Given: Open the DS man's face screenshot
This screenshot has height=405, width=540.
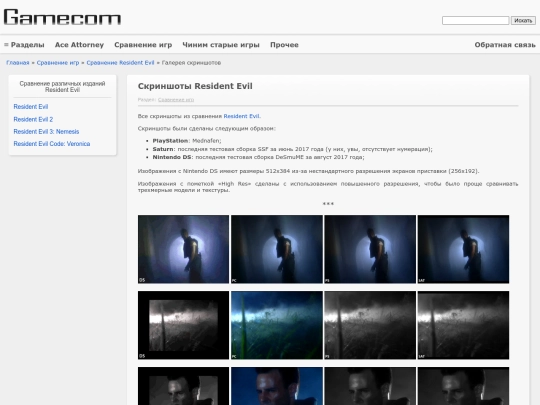Looking at the screenshot, I should (x=183, y=386).
